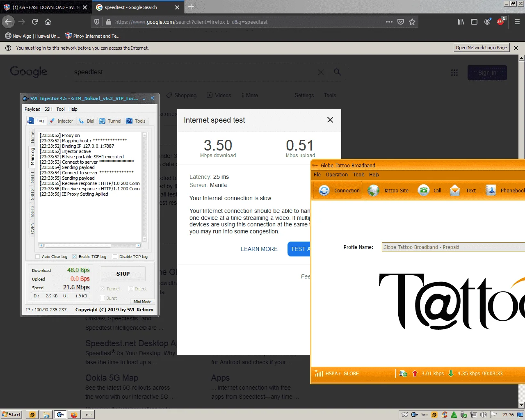This screenshot has height=420, width=525.
Task: Close the Internet speed test dialog
Action: click(x=330, y=120)
